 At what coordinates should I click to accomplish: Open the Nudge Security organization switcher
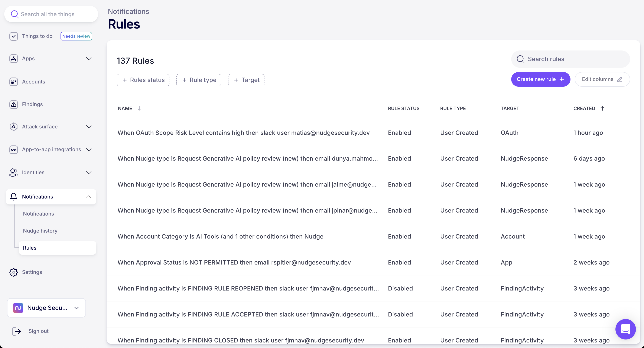(x=46, y=308)
